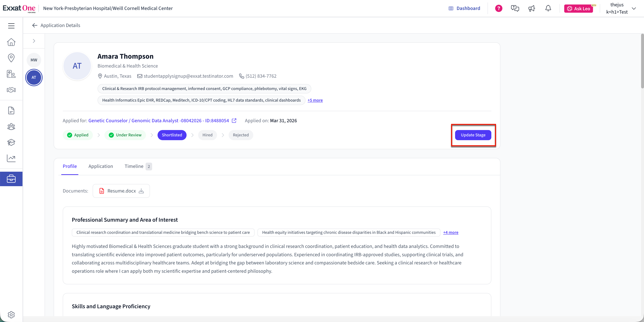Click the settings gear icon
Image resolution: width=644 pixels, height=322 pixels.
(x=11, y=315)
